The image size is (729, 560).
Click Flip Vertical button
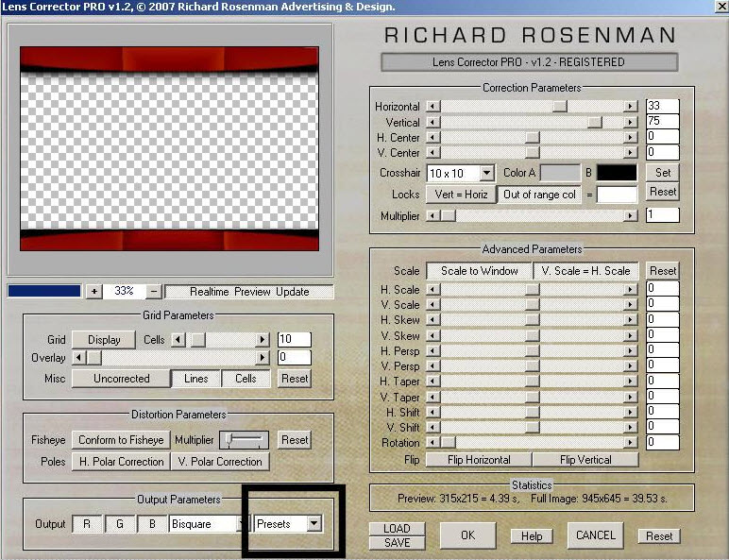click(x=585, y=460)
